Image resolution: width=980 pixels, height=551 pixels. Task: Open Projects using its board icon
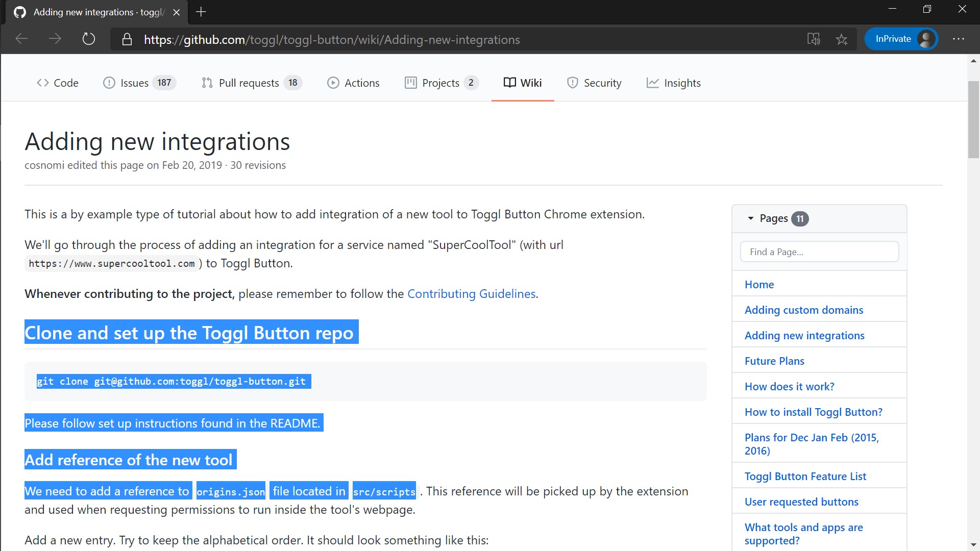(411, 83)
